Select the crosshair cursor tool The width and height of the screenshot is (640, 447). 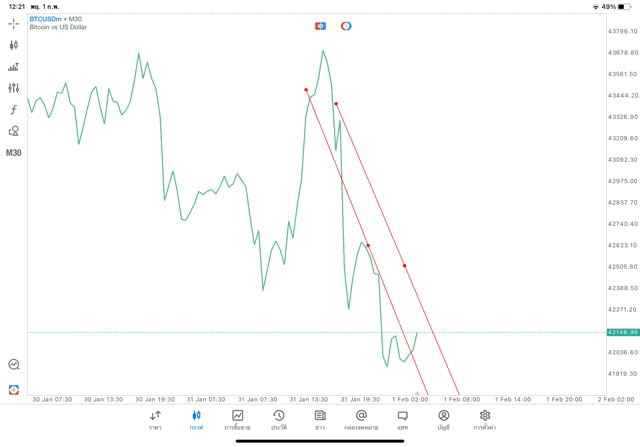tap(14, 23)
